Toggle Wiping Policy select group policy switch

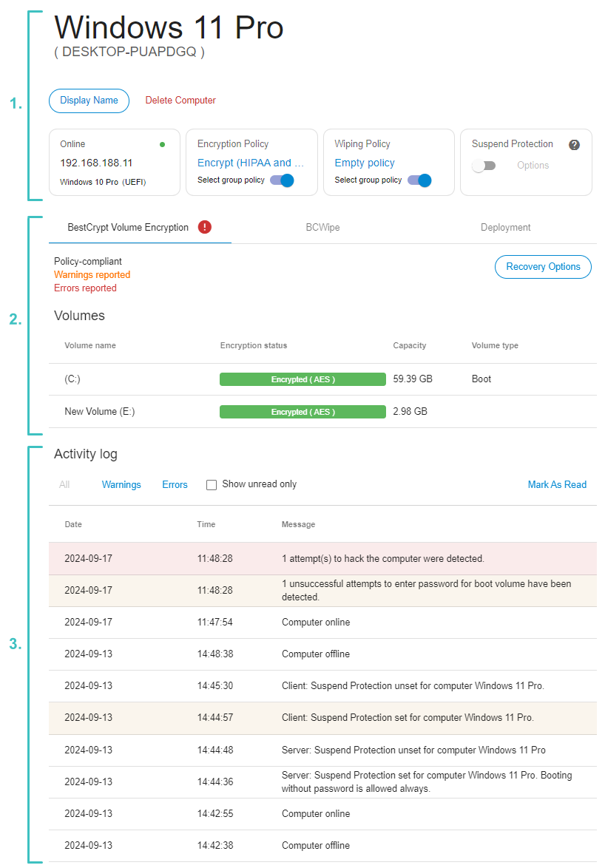point(419,180)
